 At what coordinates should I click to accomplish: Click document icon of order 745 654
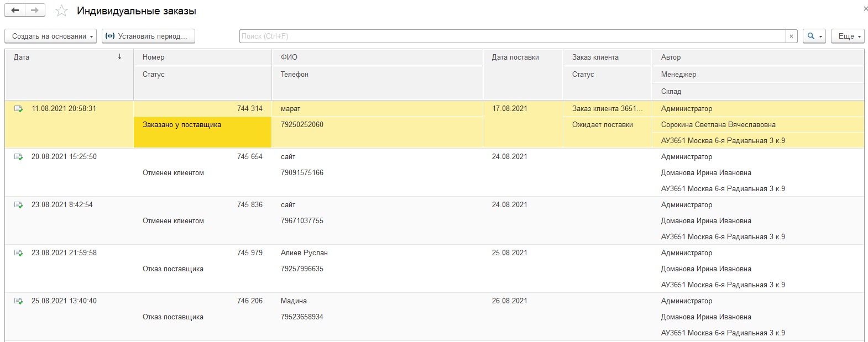click(x=19, y=157)
